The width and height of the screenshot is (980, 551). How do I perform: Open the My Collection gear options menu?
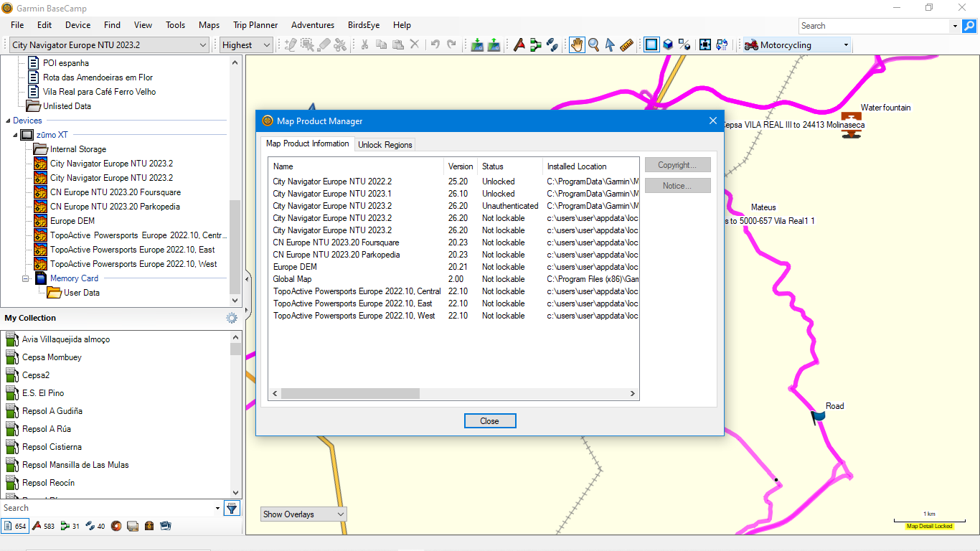tap(232, 318)
